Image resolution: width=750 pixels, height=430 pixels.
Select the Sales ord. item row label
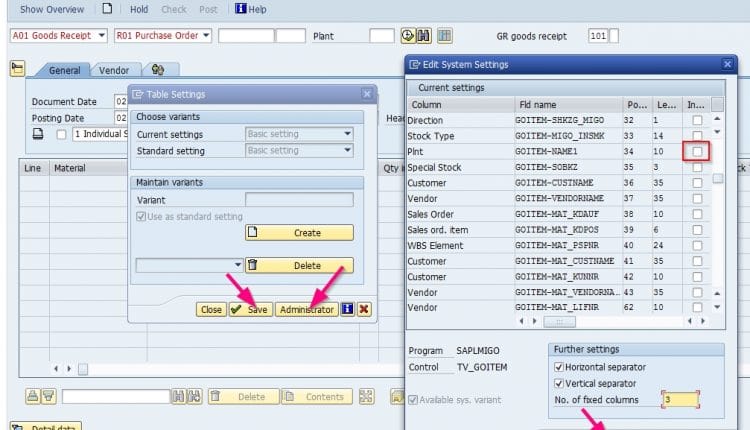[x=438, y=230]
